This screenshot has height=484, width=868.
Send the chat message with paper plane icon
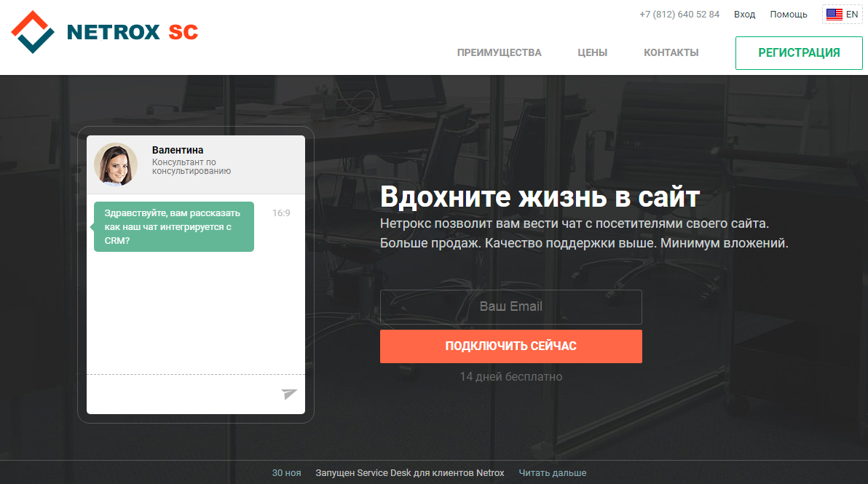(289, 394)
